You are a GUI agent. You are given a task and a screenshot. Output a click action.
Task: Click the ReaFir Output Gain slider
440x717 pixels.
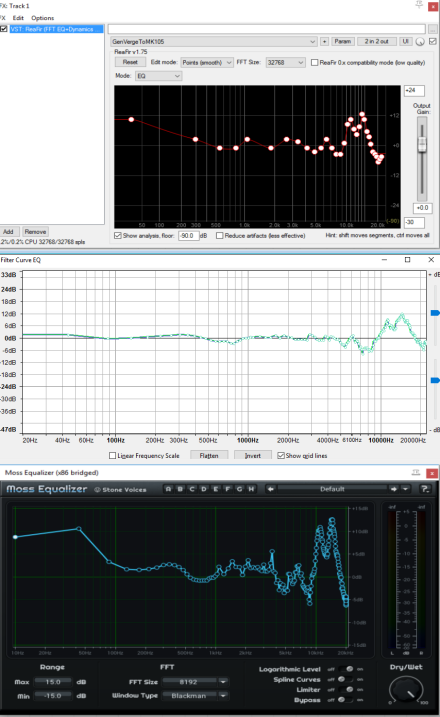point(422,144)
